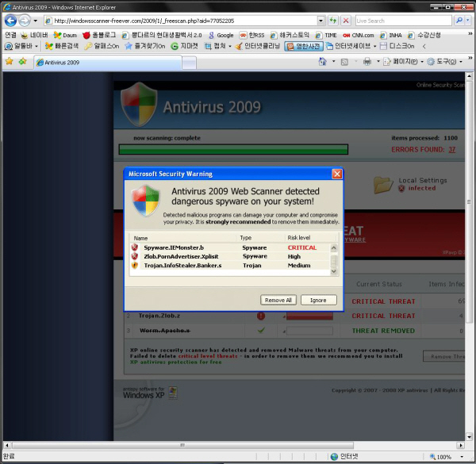Open the search provider options dropdown
The width and height of the screenshot is (476, 464).
pyautogui.click(x=468, y=21)
